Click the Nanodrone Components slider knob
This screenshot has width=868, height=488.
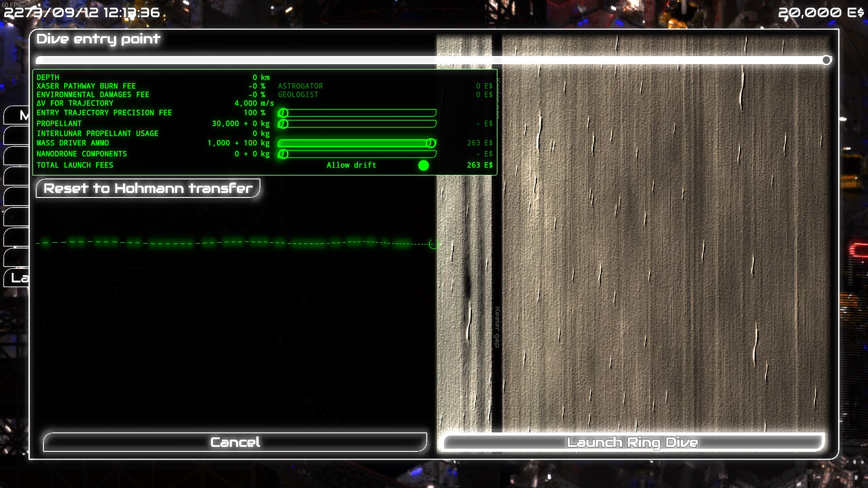pos(283,154)
